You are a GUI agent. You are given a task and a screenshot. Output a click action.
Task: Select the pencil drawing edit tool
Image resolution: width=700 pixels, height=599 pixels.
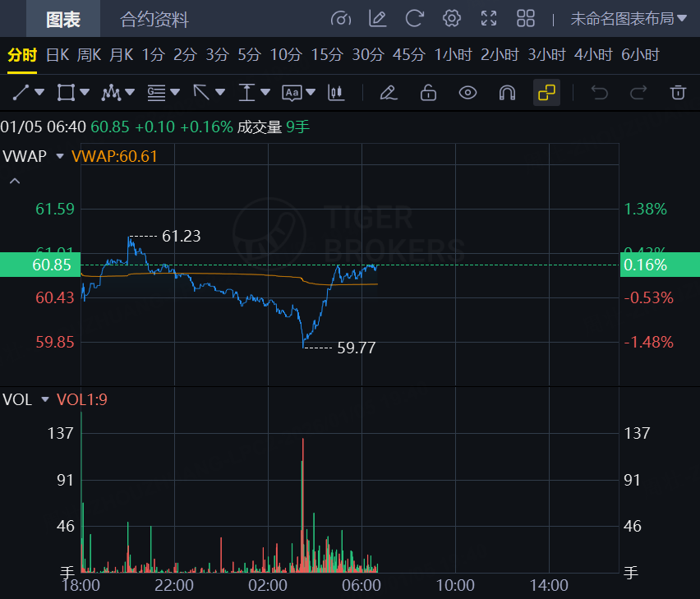click(389, 93)
